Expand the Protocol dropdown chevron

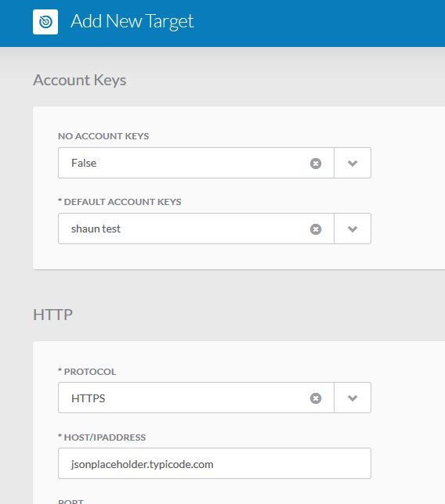click(x=353, y=398)
